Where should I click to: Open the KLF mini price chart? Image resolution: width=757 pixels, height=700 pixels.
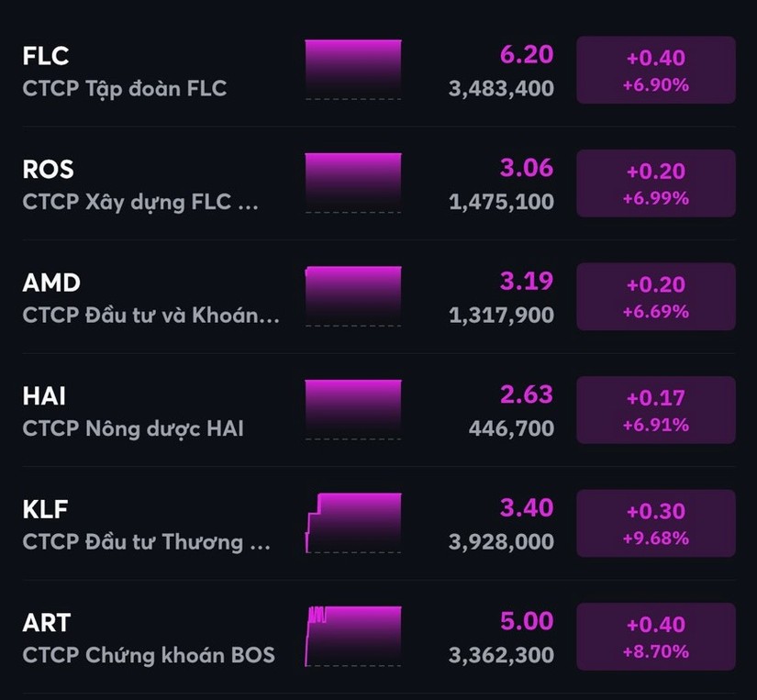(353, 523)
